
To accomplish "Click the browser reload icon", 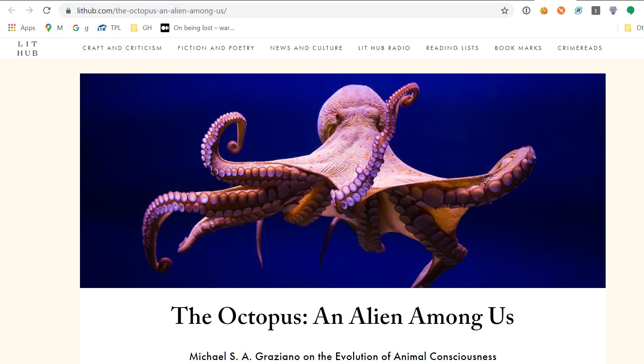I will (x=47, y=10).
